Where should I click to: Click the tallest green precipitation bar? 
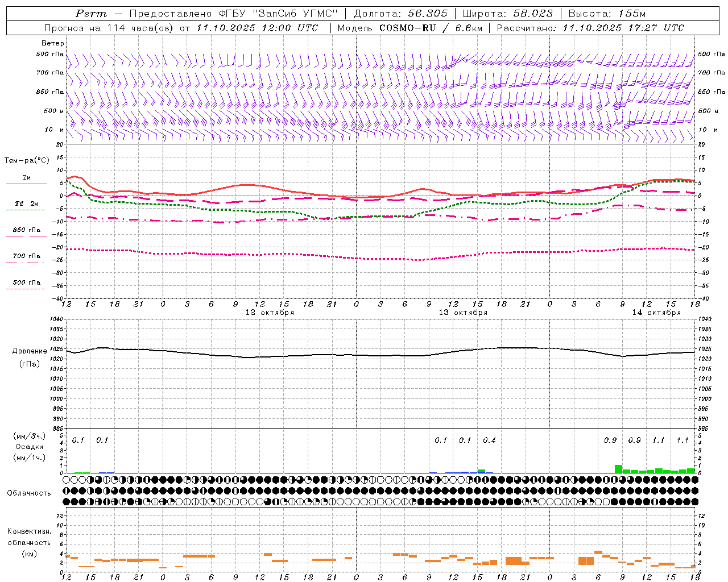(618, 469)
